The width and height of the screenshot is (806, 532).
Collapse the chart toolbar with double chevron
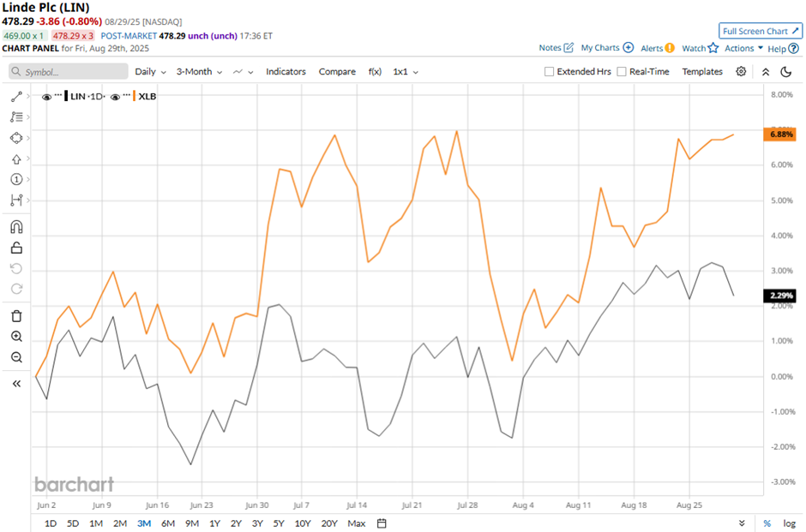pos(766,72)
